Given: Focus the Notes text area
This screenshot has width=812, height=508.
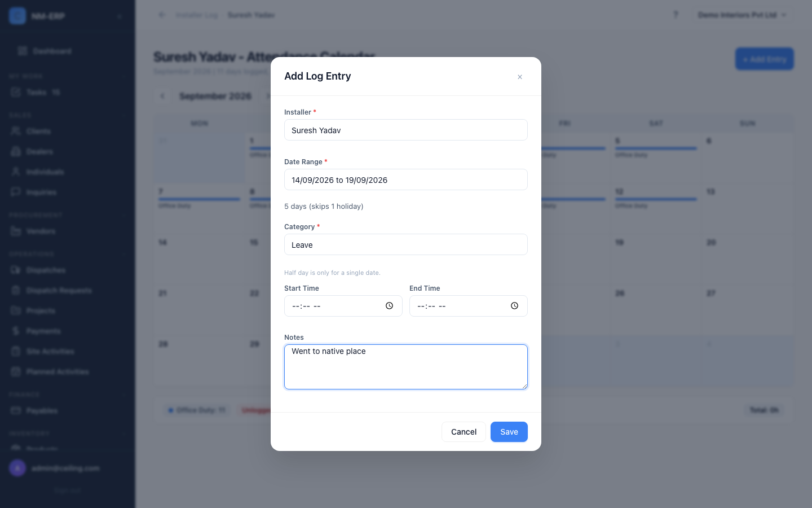Looking at the screenshot, I should [406, 367].
